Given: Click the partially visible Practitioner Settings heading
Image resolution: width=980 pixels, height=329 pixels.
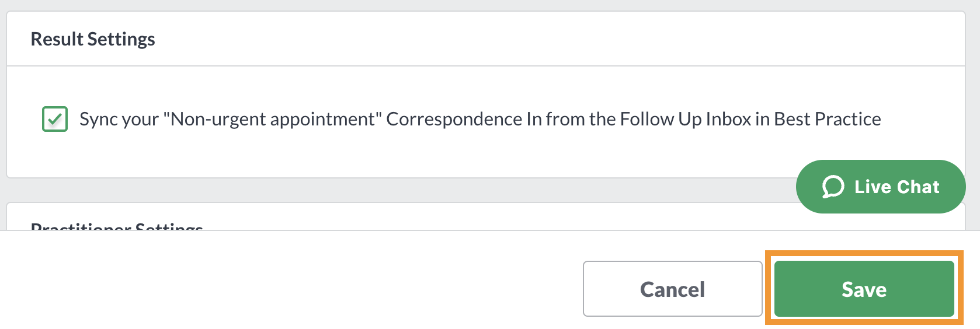Looking at the screenshot, I should (x=117, y=226).
